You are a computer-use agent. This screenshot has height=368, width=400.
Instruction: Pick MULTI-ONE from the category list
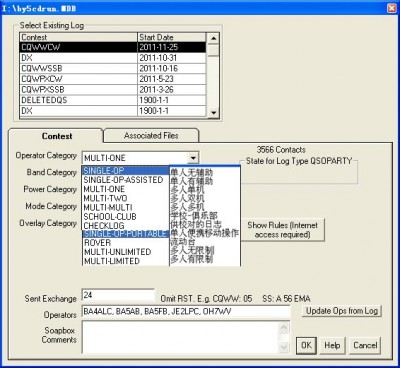pyautogui.click(x=126, y=189)
